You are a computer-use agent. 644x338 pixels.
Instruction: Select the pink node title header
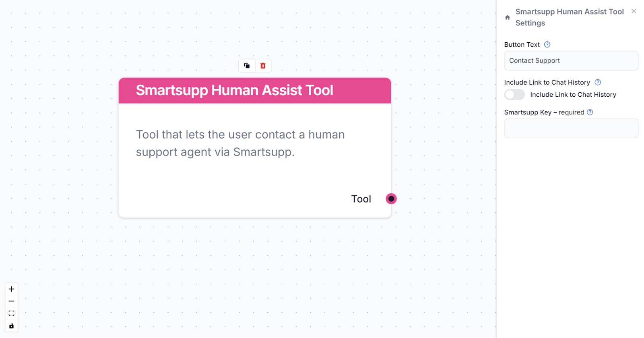click(235, 90)
